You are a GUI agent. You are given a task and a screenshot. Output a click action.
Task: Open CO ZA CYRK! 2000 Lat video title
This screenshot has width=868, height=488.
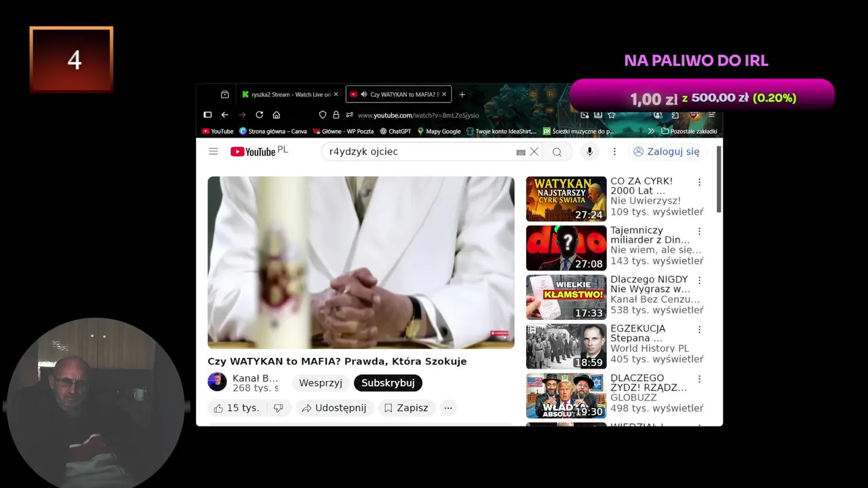(x=642, y=186)
